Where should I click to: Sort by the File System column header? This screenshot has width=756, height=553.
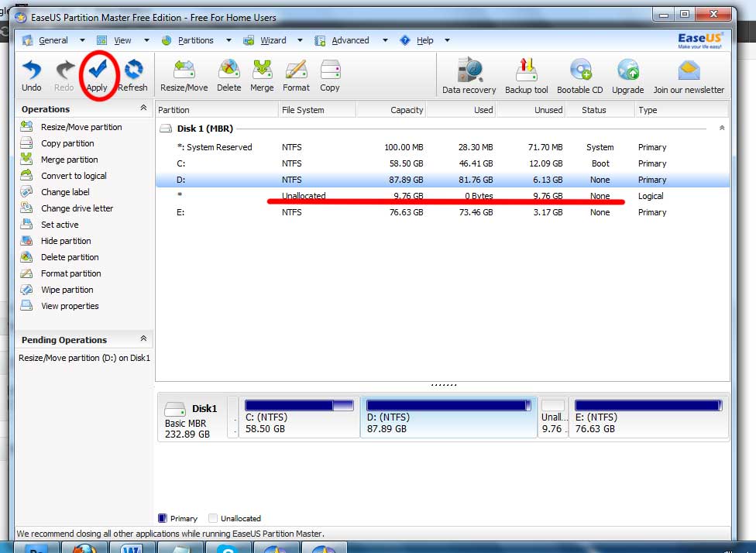318,110
